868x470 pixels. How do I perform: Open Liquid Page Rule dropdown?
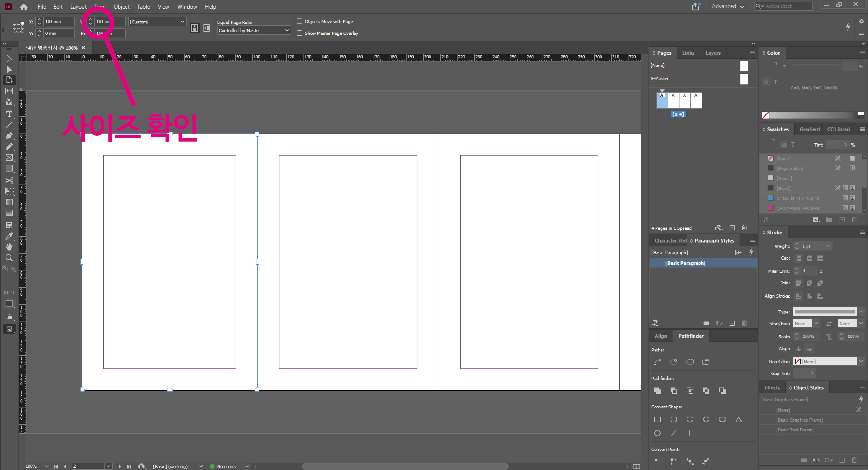click(254, 30)
